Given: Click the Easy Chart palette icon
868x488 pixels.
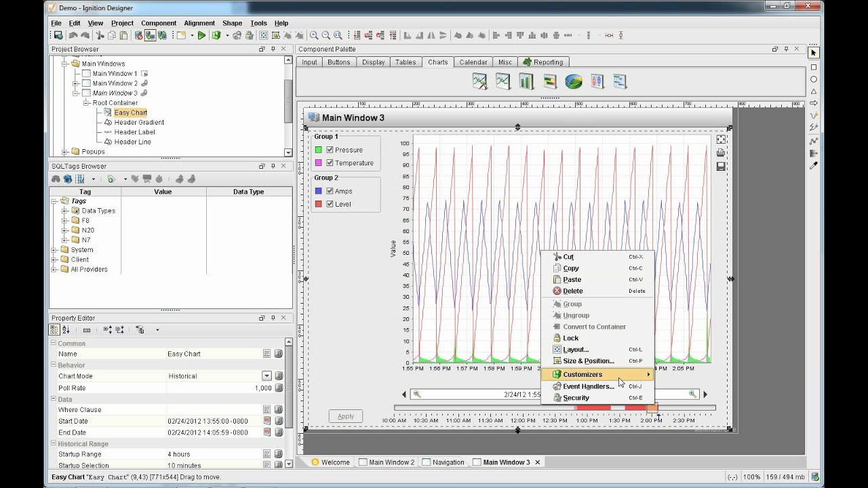Looking at the screenshot, I should coord(479,81).
